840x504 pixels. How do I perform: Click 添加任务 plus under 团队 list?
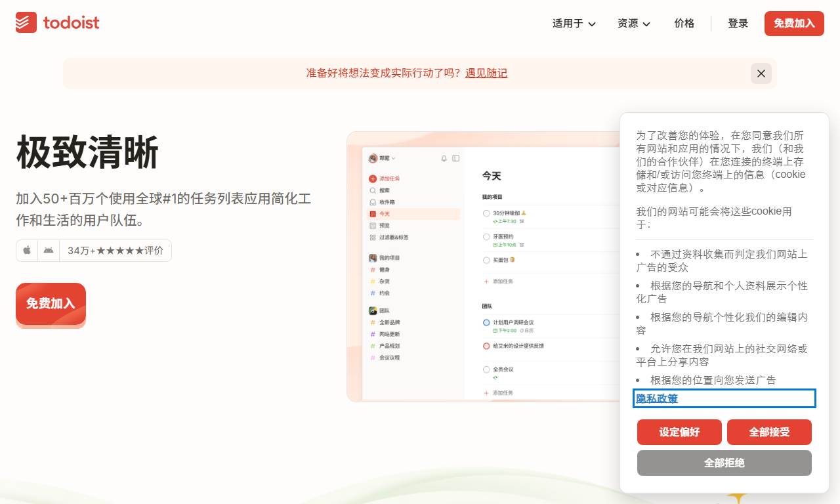pyautogui.click(x=486, y=392)
